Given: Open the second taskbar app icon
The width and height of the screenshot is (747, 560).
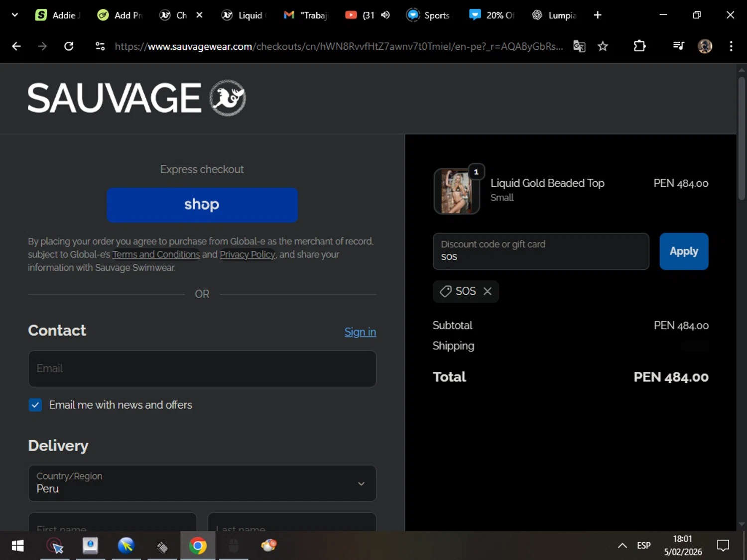Looking at the screenshot, I should coord(90,546).
